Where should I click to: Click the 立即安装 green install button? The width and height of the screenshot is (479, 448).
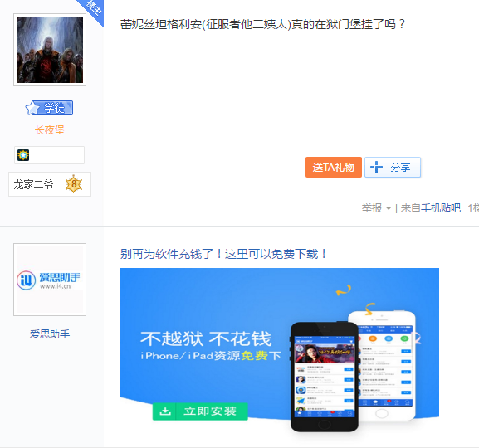click(200, 411)
